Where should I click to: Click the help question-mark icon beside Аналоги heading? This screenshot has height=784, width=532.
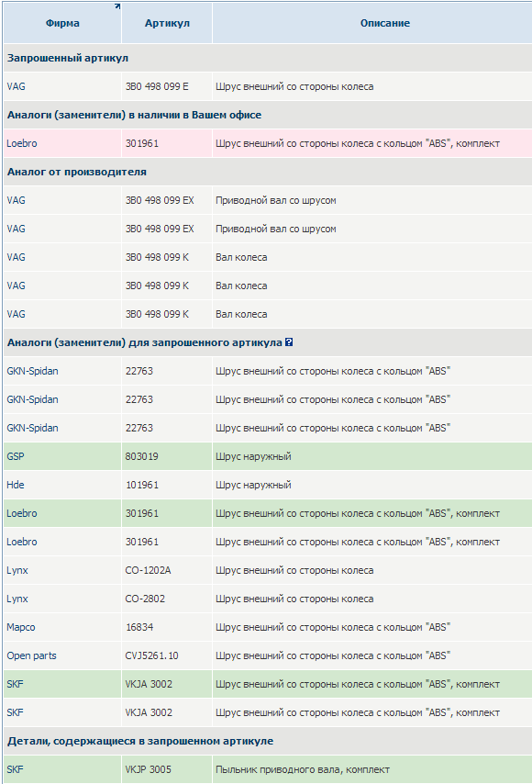(x=289, y=342)
